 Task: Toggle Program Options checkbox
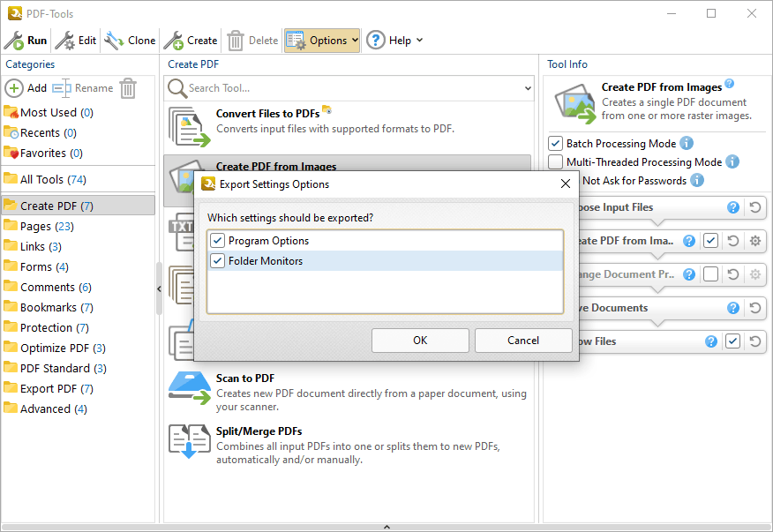[x=217, y=241]
